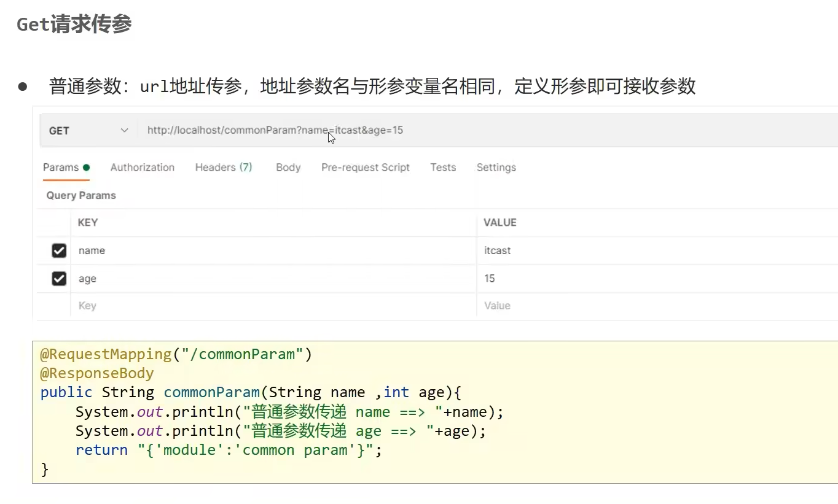Open the GET method dropdown
The image size is (838, 504).
click(x=88, y=131)
